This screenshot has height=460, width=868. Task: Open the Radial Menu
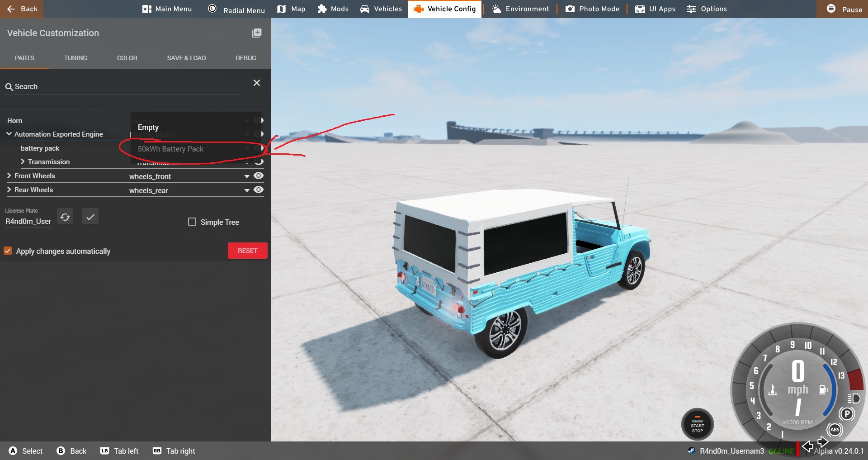click(x=236, y=9)
